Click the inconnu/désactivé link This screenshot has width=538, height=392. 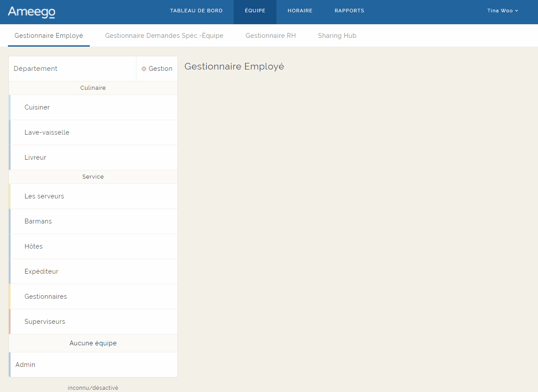click(x=93, y=388)
